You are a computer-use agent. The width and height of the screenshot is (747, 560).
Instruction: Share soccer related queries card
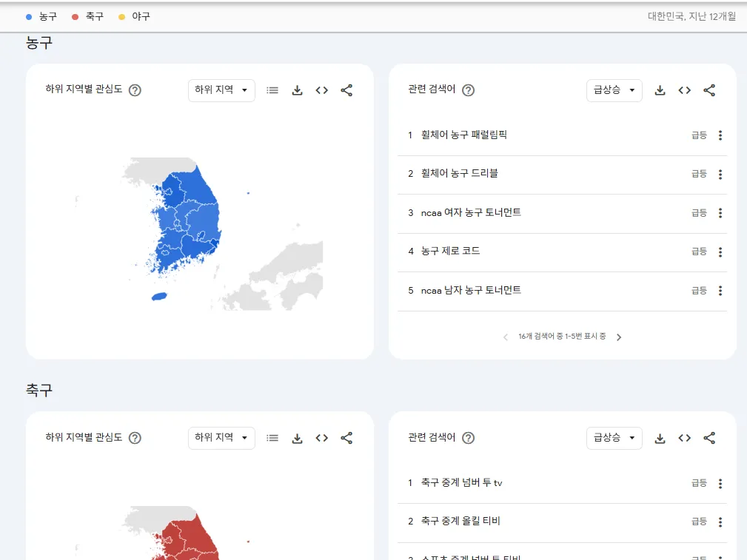(x=709, y=438)
